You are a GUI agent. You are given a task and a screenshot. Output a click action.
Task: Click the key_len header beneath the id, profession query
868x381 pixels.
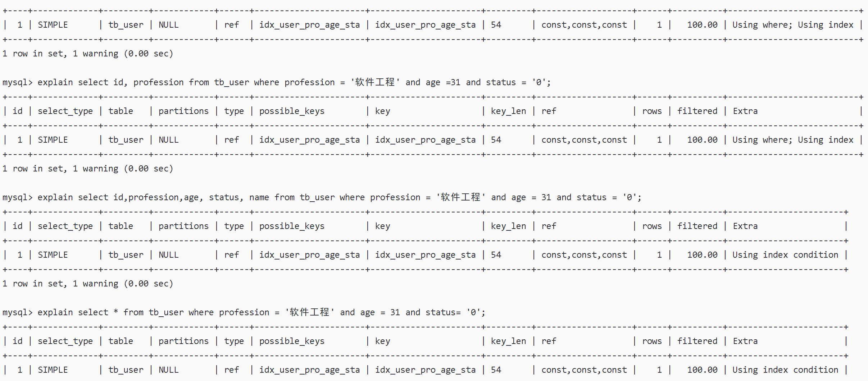508,111
